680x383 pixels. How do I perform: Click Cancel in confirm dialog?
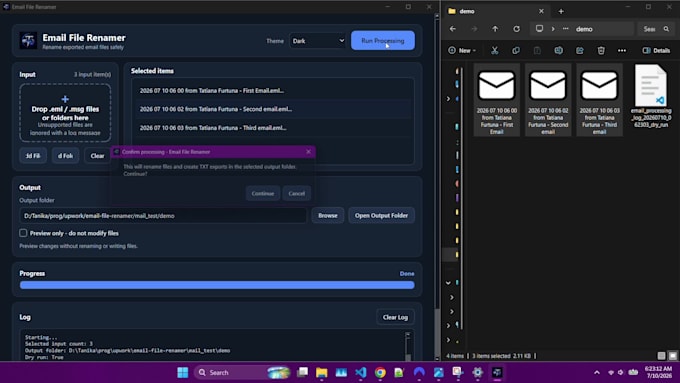pos(297,193)
